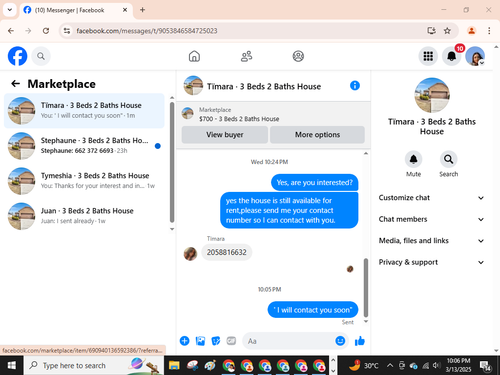The height and width of the screenshot is (375, 500).
Task: Click the More options button
Action: pos(317,135)
